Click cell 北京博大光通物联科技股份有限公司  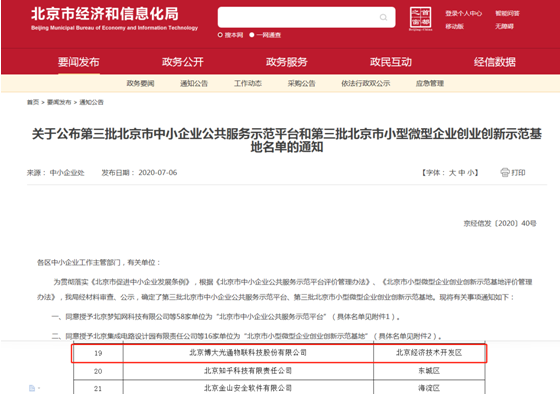pyautogui.click(x=248, y=353)
